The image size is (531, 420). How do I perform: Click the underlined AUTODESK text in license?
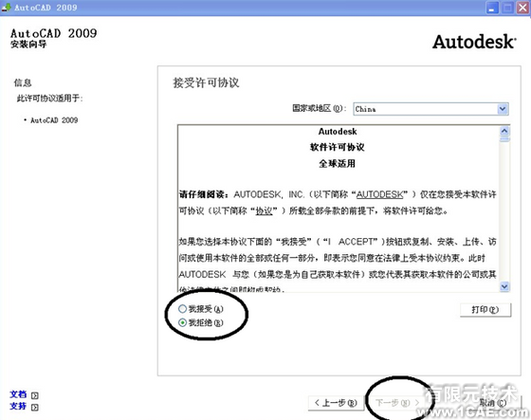click(x=379, y=194)
